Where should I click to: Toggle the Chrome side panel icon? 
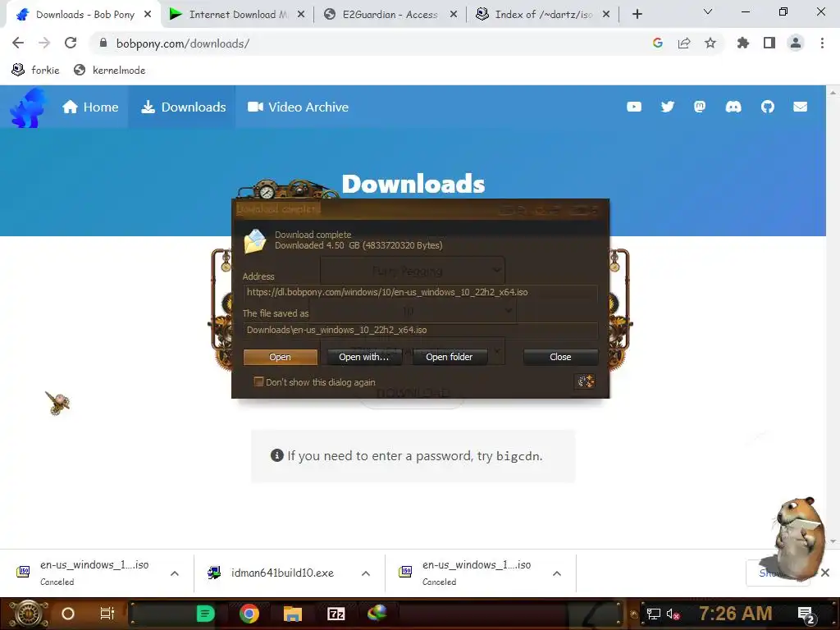(x=769, y=43)
